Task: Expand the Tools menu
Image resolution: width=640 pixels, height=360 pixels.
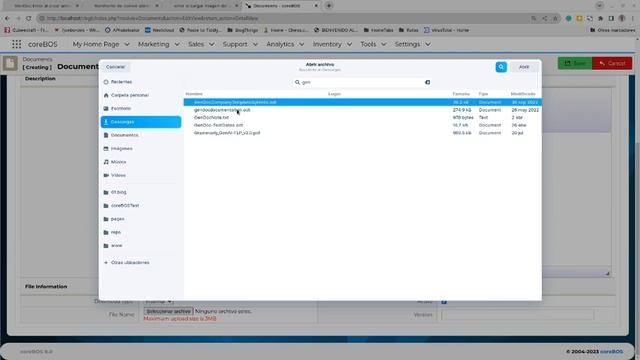Action: (x=373, y=44)
